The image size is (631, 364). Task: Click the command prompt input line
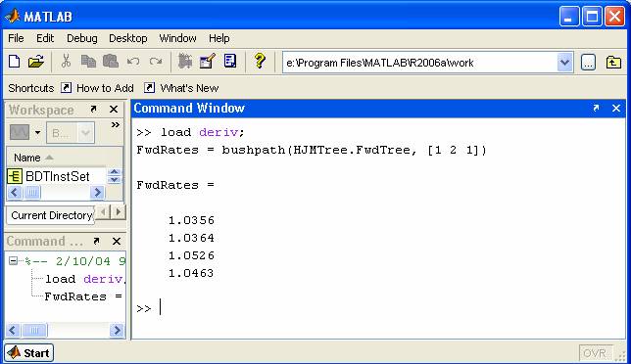click(378, 308)
